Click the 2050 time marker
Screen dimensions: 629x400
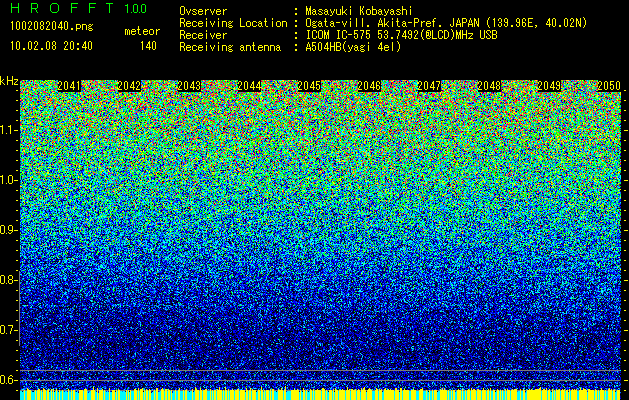coord(609,86)
